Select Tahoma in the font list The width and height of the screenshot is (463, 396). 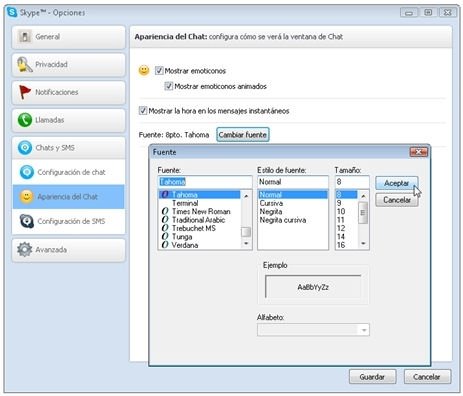pyautogui.click(x=200, y=194)
